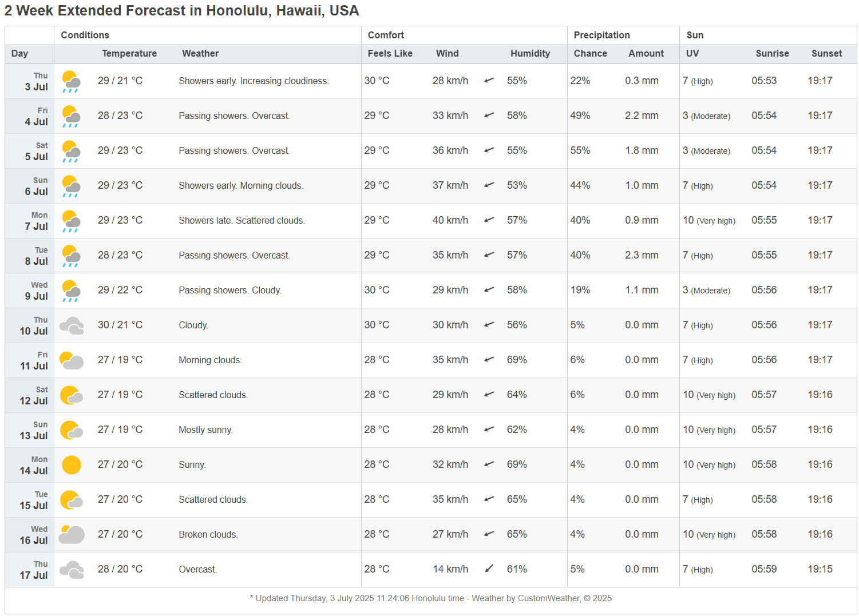Click the Sunset time for 17 Jul
Image resolution: width=859 pixels, height=616 pixels.
820,570
